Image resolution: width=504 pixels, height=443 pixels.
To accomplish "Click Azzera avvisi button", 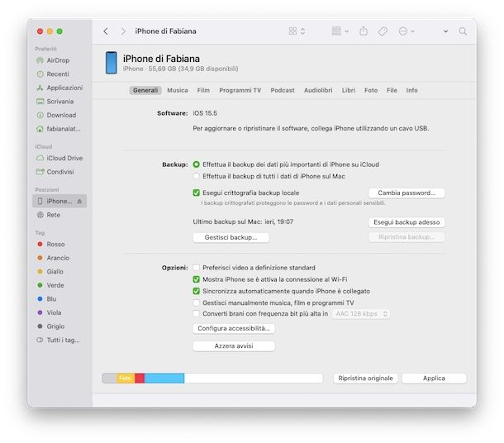I will pyautogui.click(x=234, y=346).
